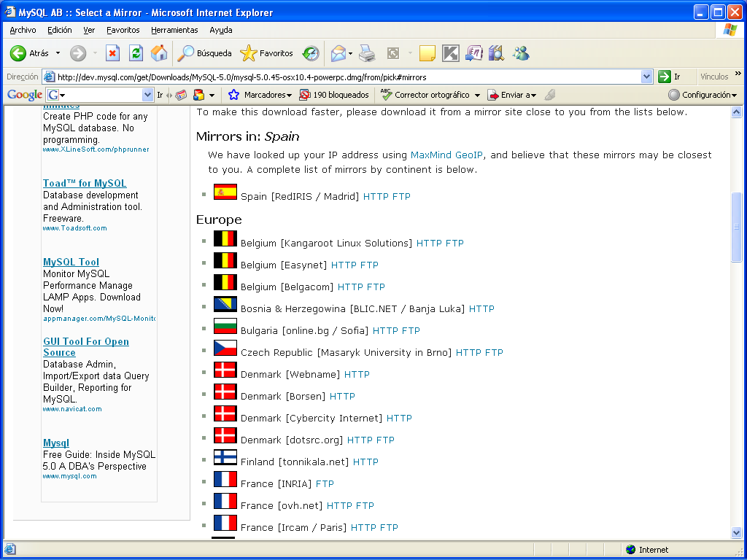747x560 pixels.
Task: Click the address bar URL field
Action: click(348, 77)
